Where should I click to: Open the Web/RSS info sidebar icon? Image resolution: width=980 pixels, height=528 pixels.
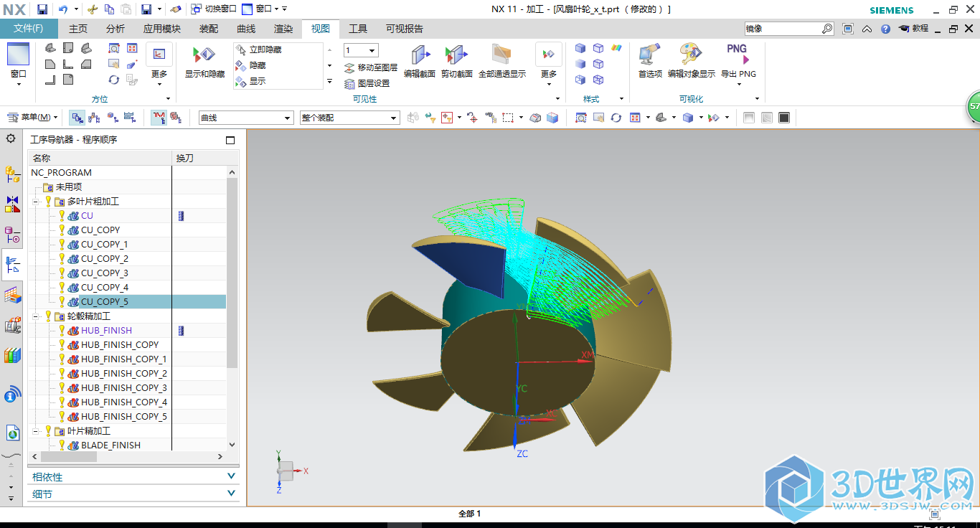pyautogui.click(x=12, y=394)
